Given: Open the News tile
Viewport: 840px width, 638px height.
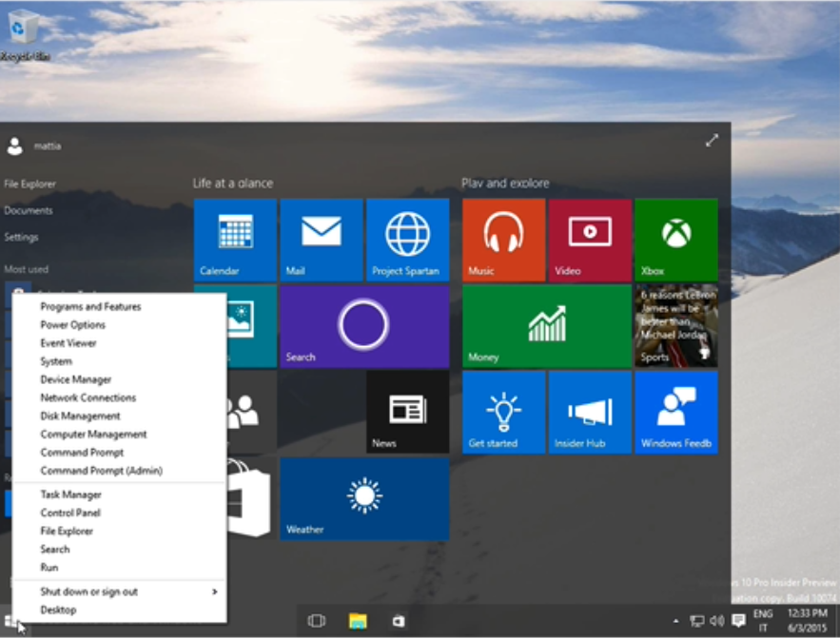Looking at the screenshot, I should (x=408, y=412).
